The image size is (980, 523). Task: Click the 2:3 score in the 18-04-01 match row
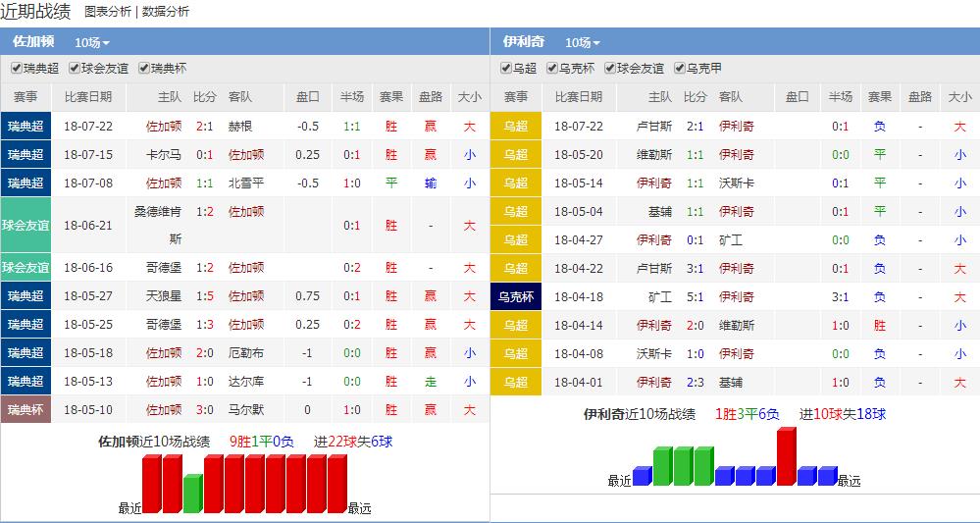coord(696,382)
